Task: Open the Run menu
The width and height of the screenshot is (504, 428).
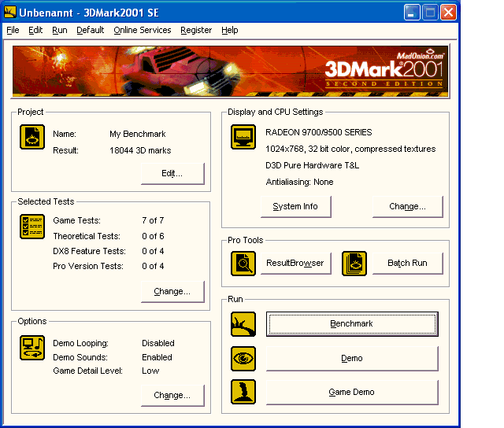Action: (x=60, y=30)
